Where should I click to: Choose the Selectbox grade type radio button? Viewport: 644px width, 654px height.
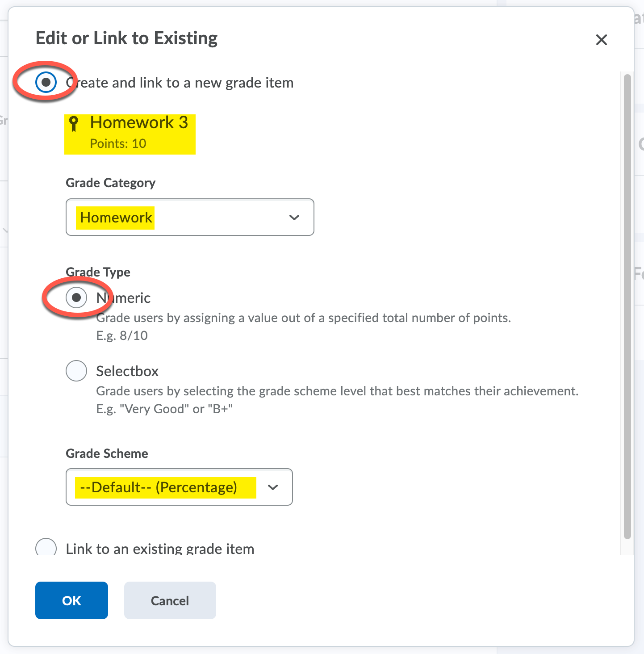click(x=76, y=371)
